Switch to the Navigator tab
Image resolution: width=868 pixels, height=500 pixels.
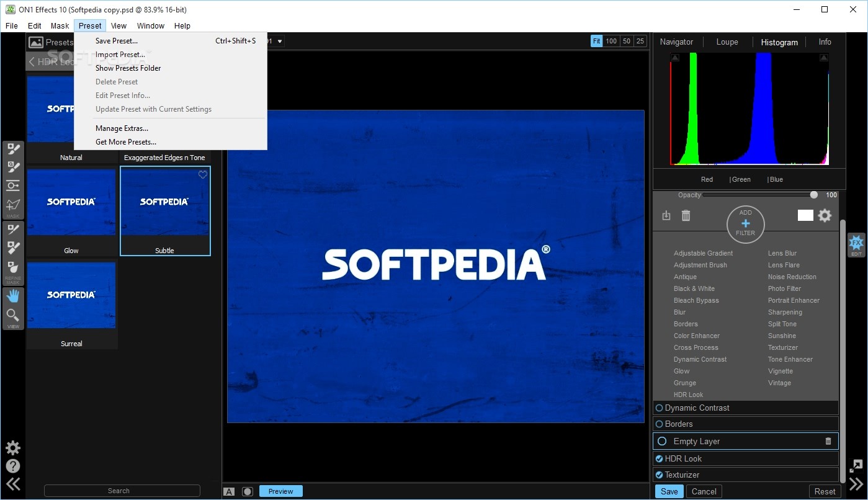pos(676,42)
